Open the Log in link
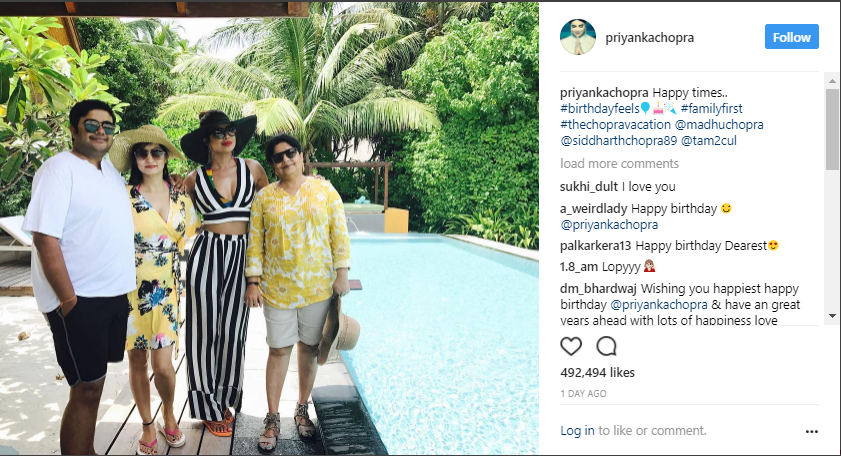This screenshot has width=841, height=456. pos(577,431)
